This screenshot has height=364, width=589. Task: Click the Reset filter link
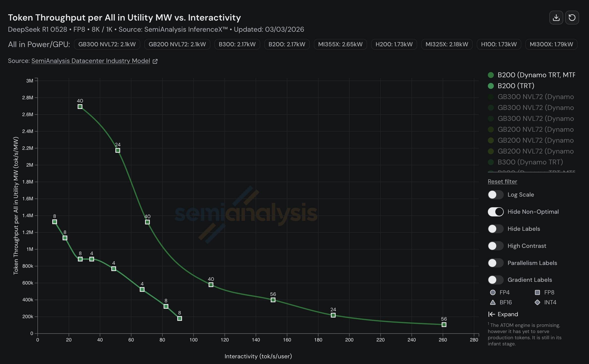tap(502, 182)
